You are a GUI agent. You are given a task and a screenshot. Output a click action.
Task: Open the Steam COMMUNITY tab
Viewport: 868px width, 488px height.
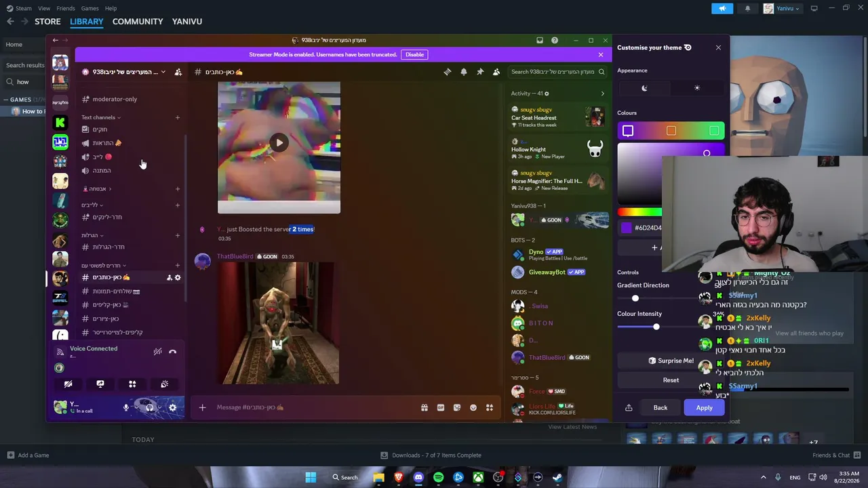click(x=138, y=22)
